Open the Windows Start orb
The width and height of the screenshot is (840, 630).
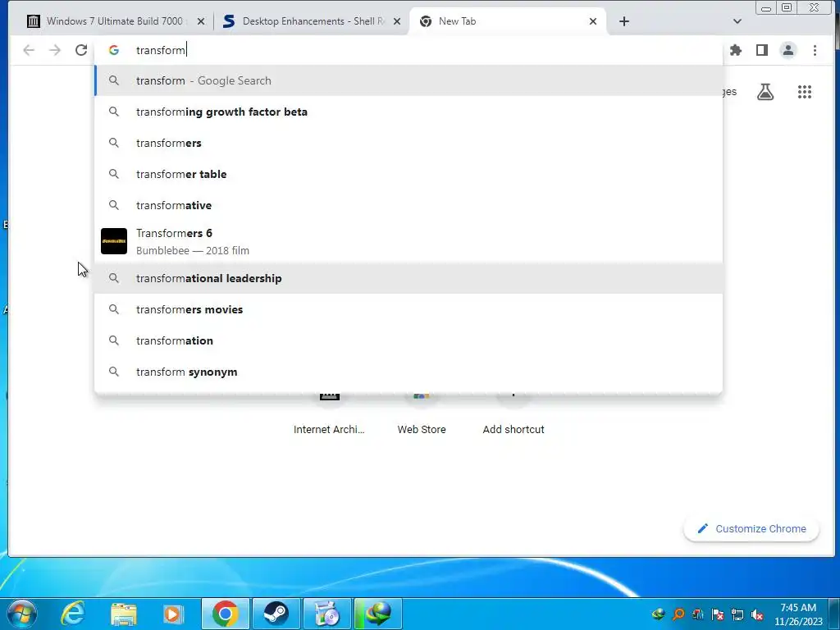pyautogui.click(x=21, y=614)
